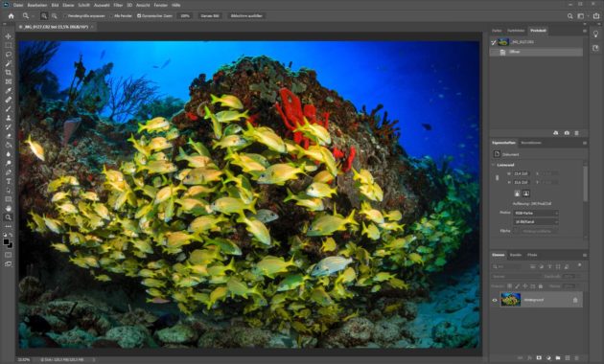Toggle the Alle Fenster checkbox
Image resolution: width=604 pixels, height=364 pixels.
tap(111, 16)
